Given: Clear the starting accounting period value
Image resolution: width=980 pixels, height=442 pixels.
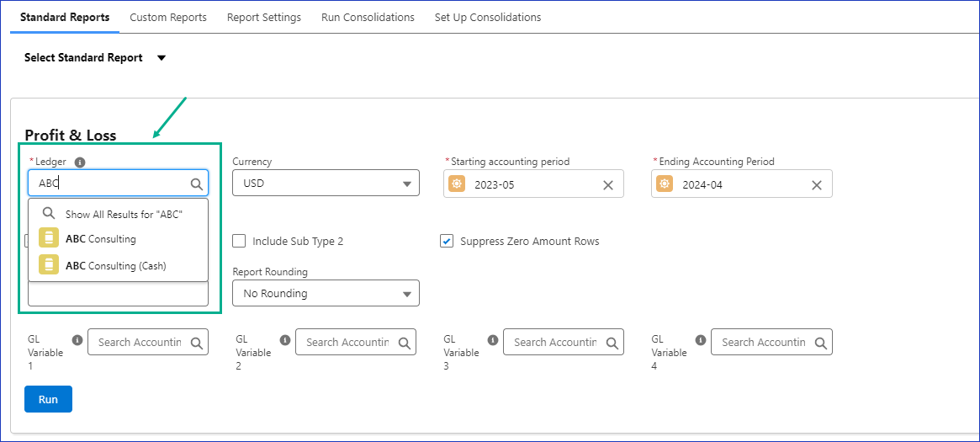Looking at the screenshot, I should pyautogui.click(x=608, y=185).
